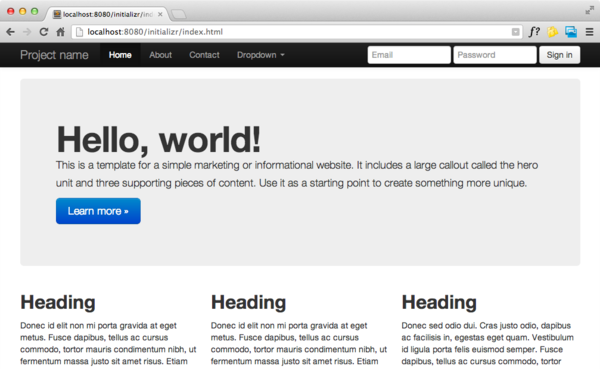This screenshot has width=600, height=369.
Task: Click the browser forward arrow
Action: [x=27, y=32]
